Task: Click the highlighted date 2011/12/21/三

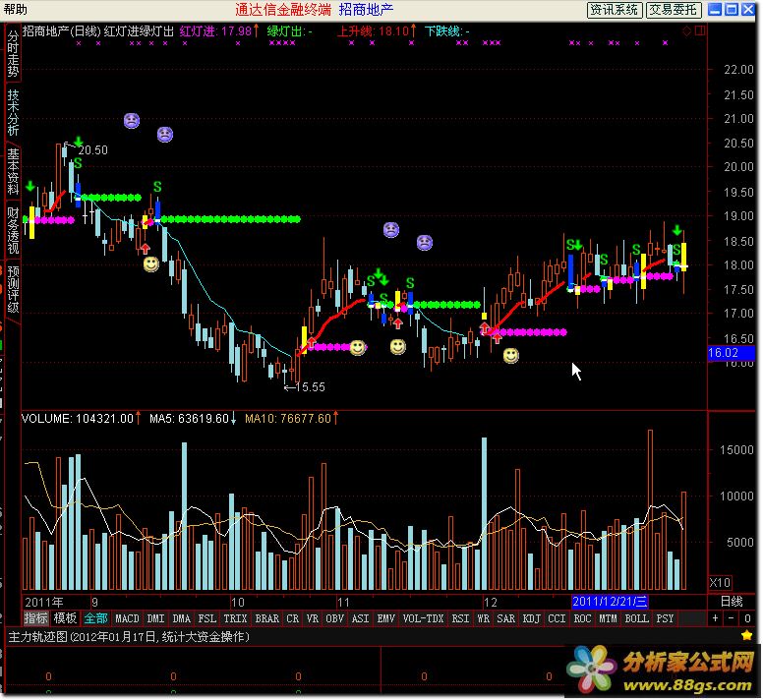Action: (x=610, y=602)
